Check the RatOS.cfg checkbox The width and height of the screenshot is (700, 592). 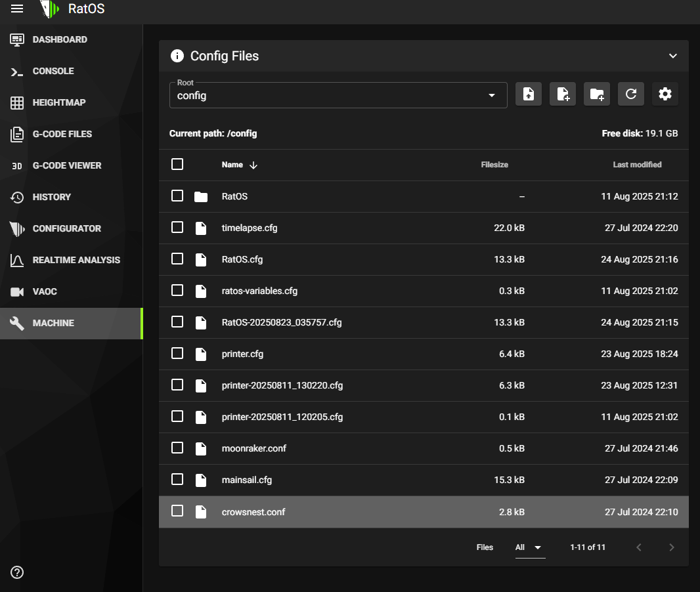[x=177, y=259]
